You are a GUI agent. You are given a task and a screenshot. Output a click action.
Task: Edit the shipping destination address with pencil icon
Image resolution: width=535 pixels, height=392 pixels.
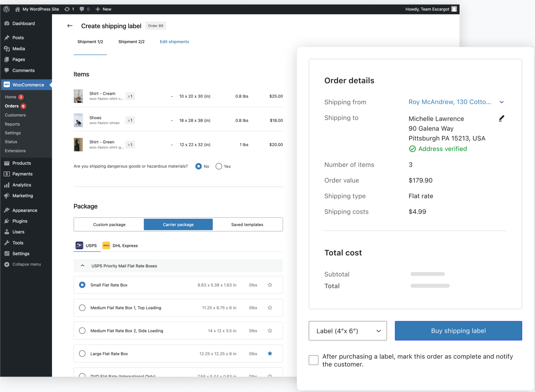pos(502,118)
